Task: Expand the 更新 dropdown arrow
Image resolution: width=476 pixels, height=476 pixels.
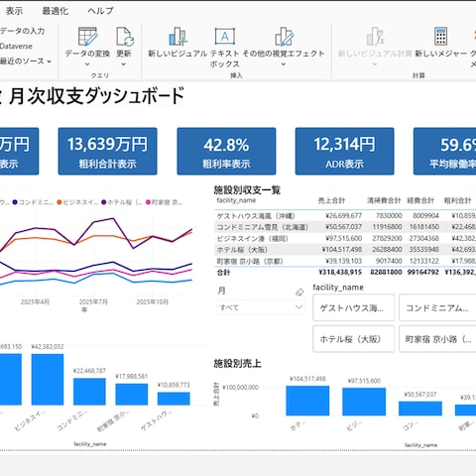Action: (x=124, y=64)
